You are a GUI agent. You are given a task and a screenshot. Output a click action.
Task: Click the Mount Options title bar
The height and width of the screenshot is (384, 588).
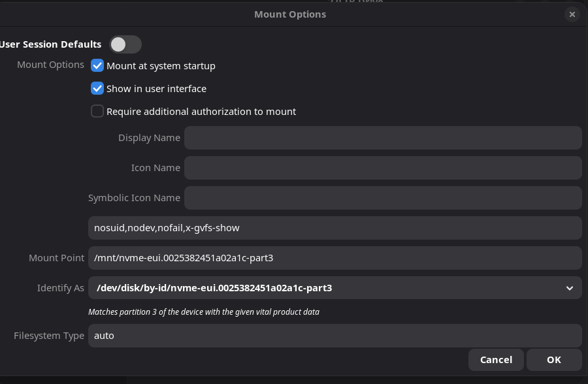point(290,14)
